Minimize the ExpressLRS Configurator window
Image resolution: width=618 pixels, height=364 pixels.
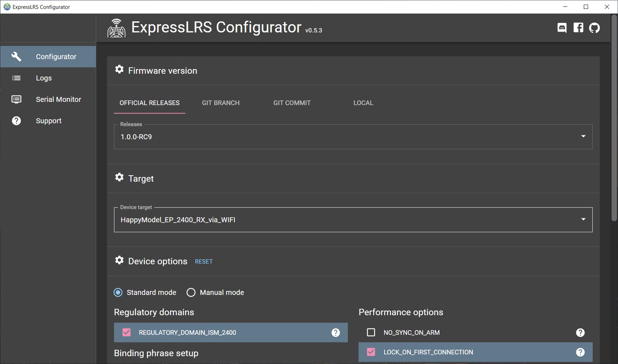(x=565, y=7)
